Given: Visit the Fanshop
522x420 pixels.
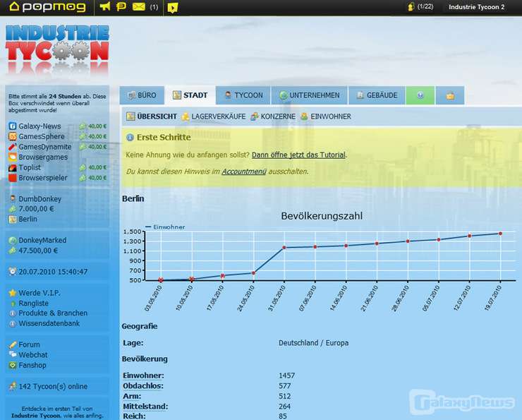Looking at the screenshot, I should point(32,366).
